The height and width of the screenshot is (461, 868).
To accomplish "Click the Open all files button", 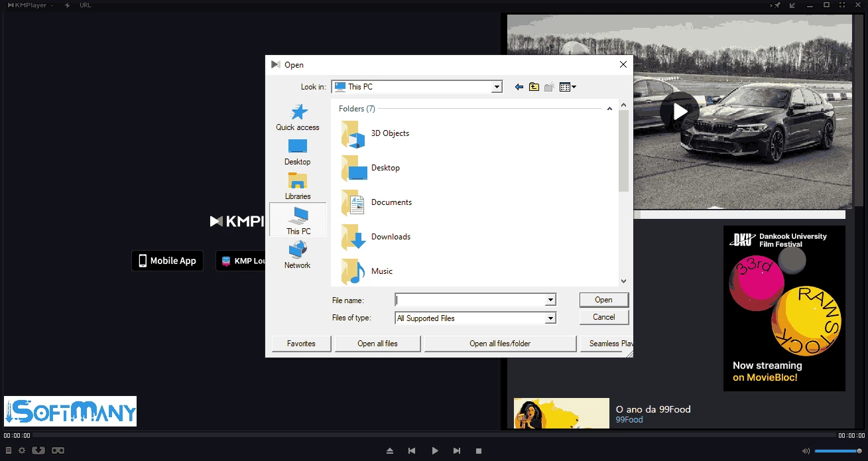I will [377, 344].
